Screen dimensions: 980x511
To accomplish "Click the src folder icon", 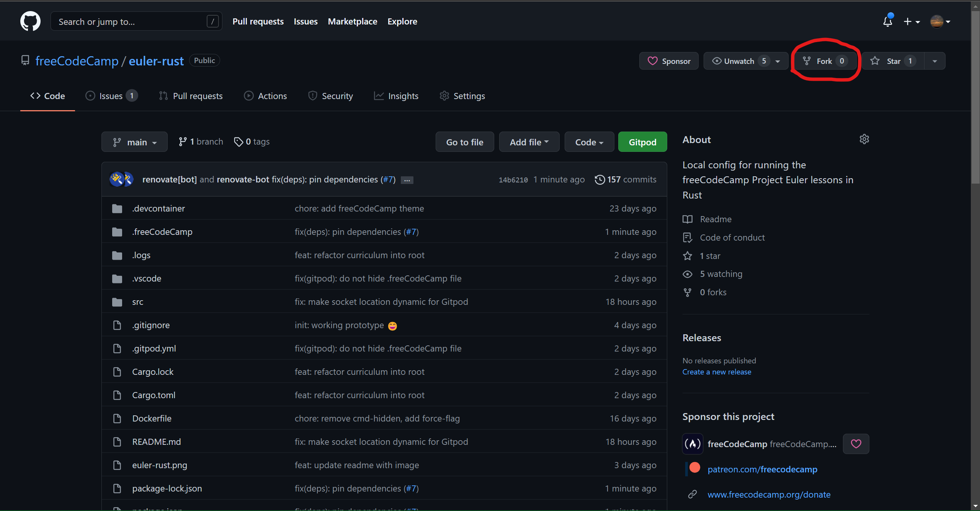I will (x=117, y=302).
